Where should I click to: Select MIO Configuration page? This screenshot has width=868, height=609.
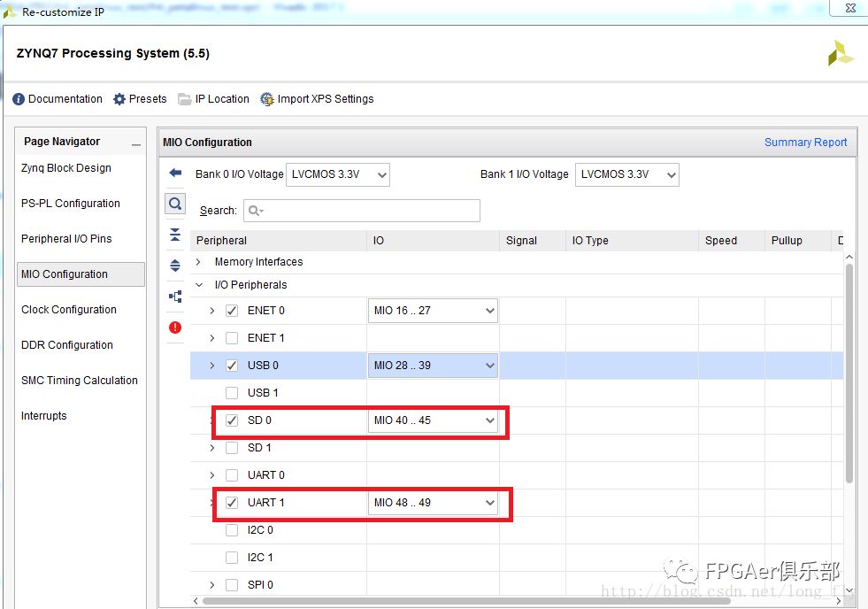81,274
